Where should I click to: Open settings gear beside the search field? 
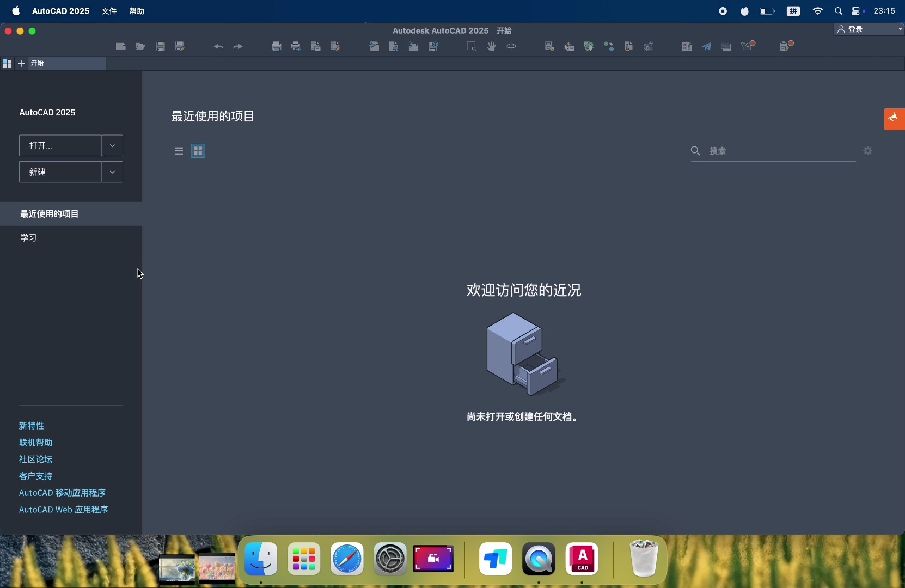[x=869, y=151]
